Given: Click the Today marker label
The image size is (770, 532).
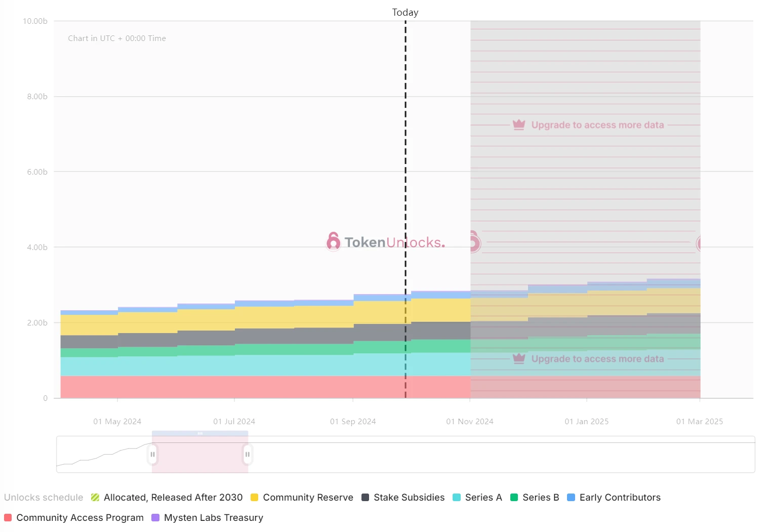Looking at the screenshot, I should pos(405,12).
